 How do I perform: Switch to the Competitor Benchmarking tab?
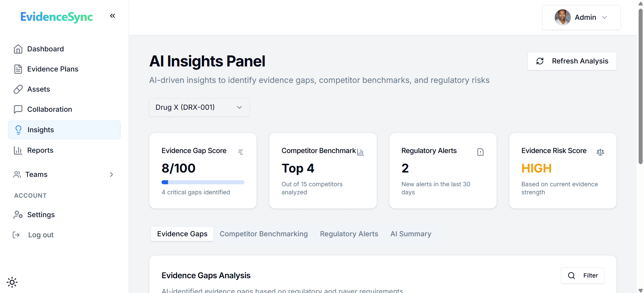[x=264, y=234]
